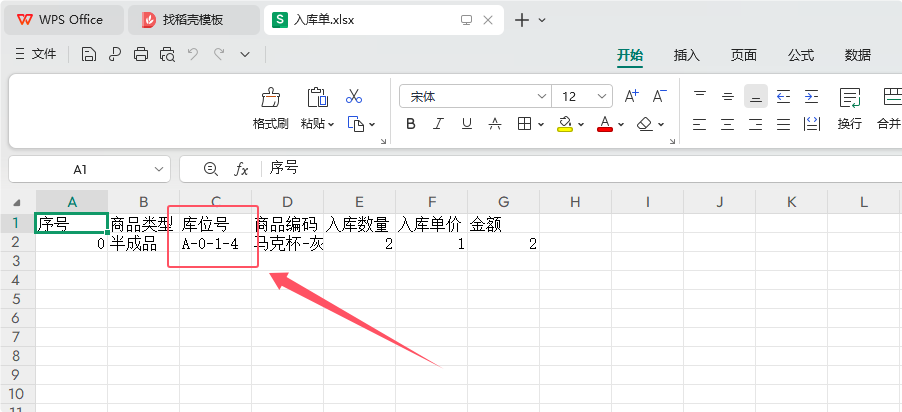This screenshot has width=902, height=412.
Task: Click the 换行 wrap text button
Action: [x=850, y=109]
